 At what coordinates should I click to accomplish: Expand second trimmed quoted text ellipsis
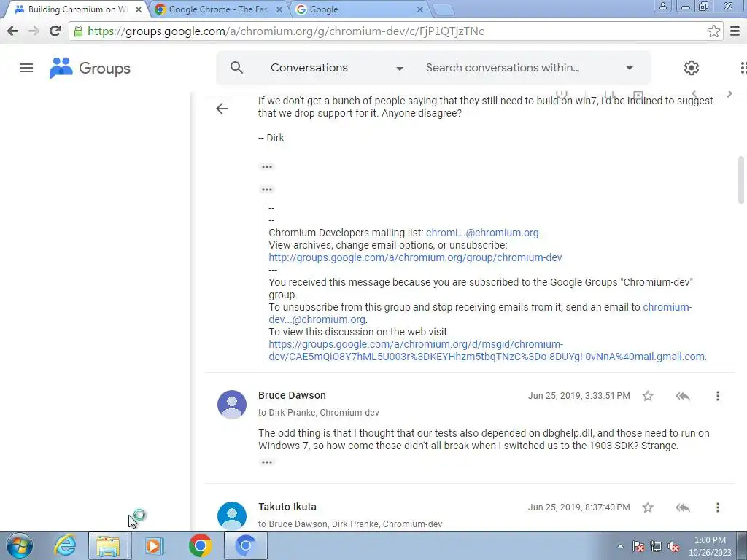267,190
